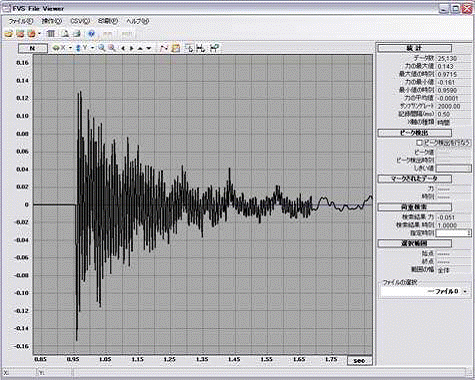
Task: Click the 荷重検索 section header
Action: click(x=415, y=207)
